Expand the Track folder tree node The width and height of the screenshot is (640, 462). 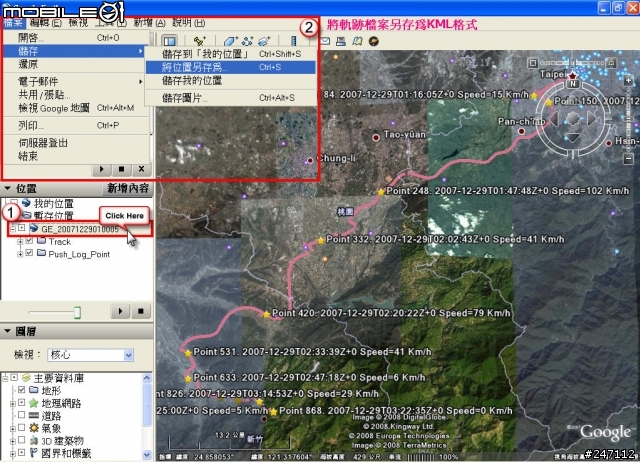(20, 242)
